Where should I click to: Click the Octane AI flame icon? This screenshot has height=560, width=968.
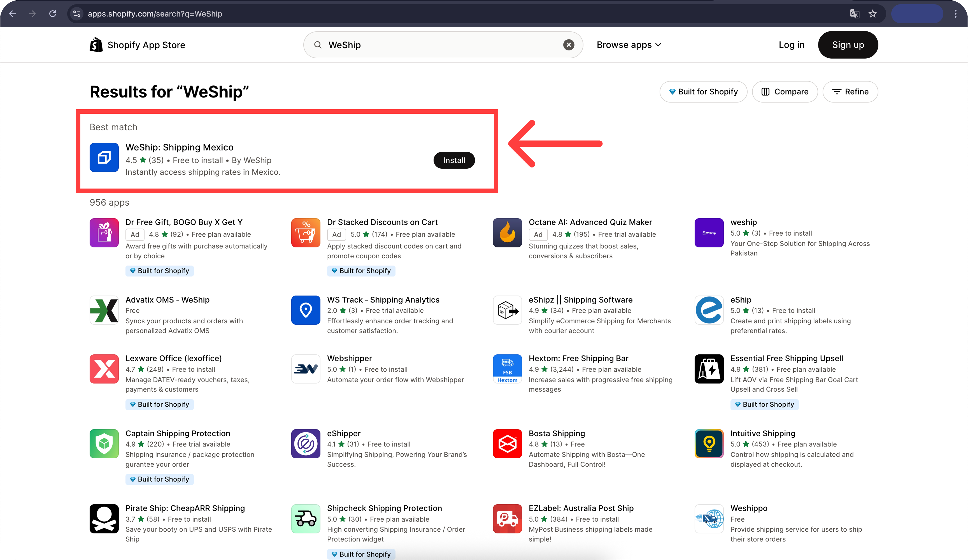[507, 232]
